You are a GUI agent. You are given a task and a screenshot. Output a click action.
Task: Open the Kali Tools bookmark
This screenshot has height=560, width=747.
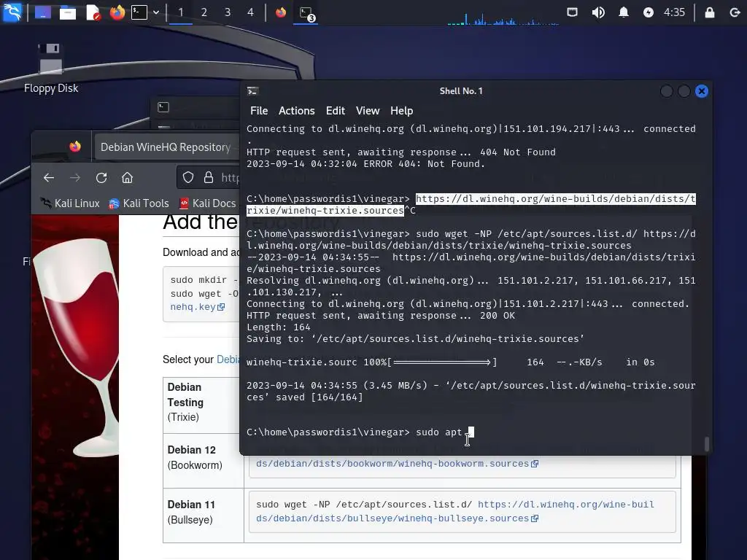[x=139, y=203]
